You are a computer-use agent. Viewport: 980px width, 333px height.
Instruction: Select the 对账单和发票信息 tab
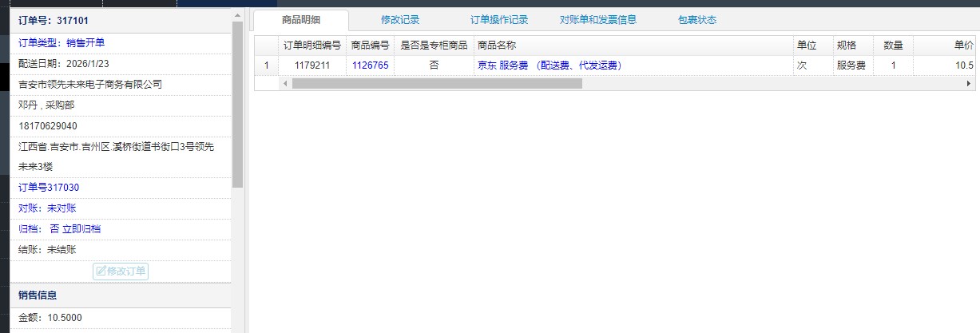(597, 20)
